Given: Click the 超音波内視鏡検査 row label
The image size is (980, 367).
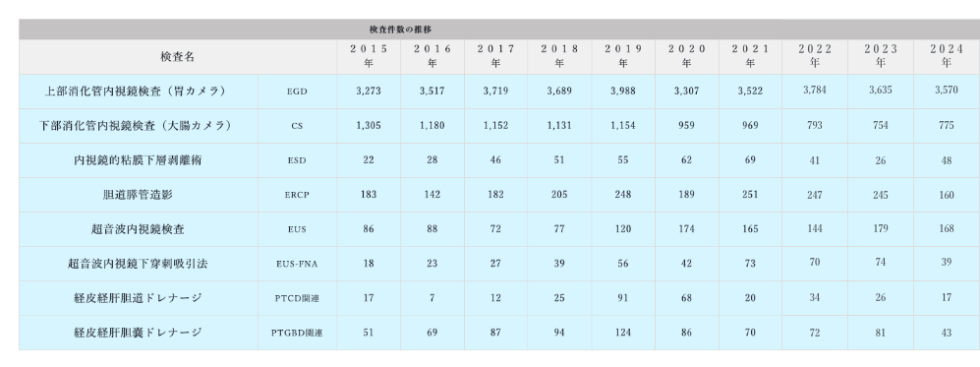Looking at the screenshot, I should click(138, 229).
